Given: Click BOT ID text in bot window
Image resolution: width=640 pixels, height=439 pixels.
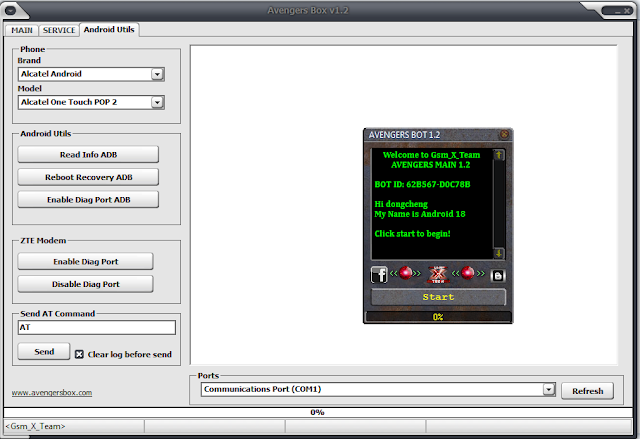Looking at the screenshot, I should pos(422,184).
